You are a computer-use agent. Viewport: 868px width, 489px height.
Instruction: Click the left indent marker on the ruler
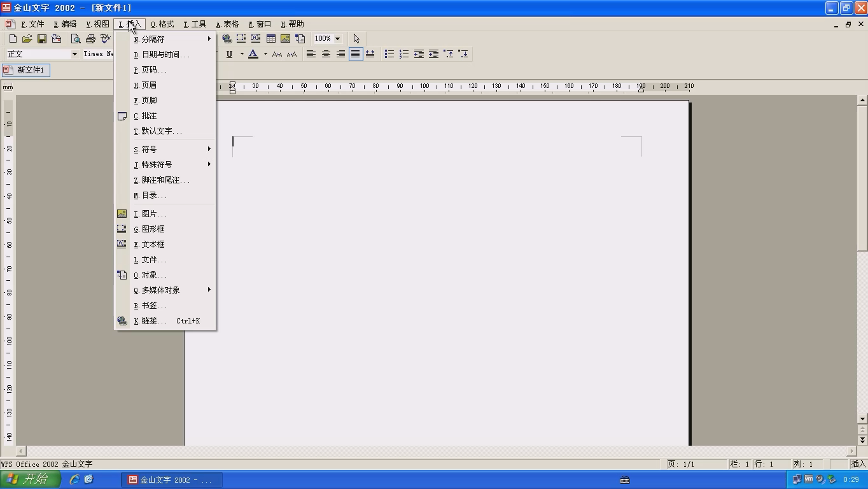[232, 88]
